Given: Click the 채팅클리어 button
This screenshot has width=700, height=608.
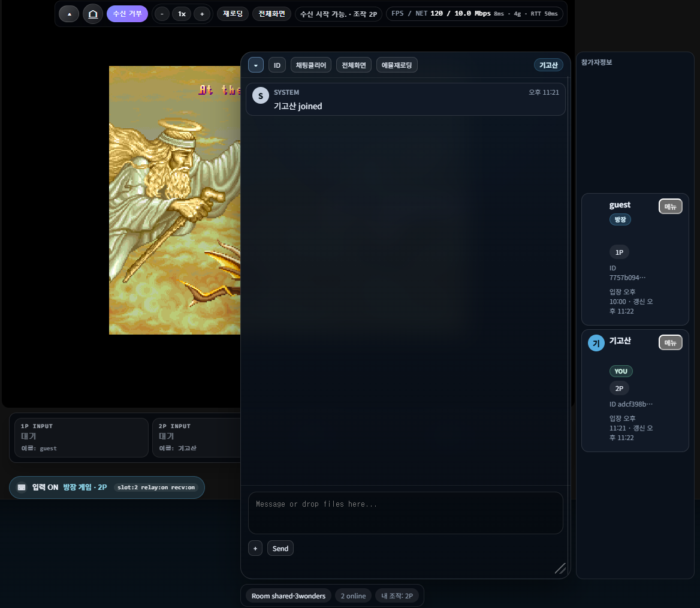Looking at the screenshot, I should coord(310,65).
